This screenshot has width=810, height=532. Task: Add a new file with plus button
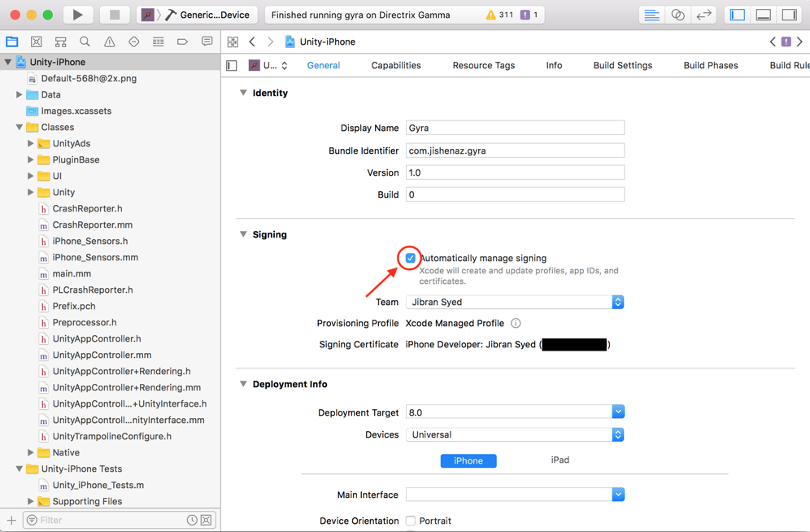coord(11,520)
